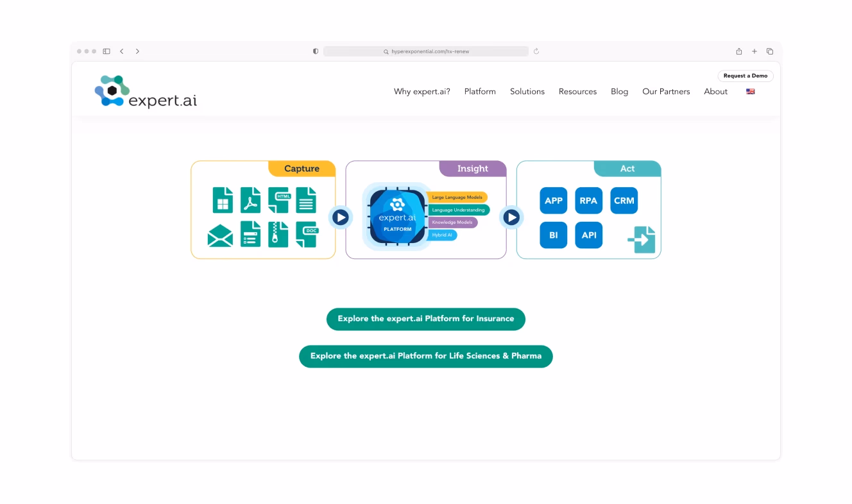Image resolution: width=852 pixels, height=504 pixels.
Task: Click the Hybrid AI tag
Action: click(x=442, y=235)
